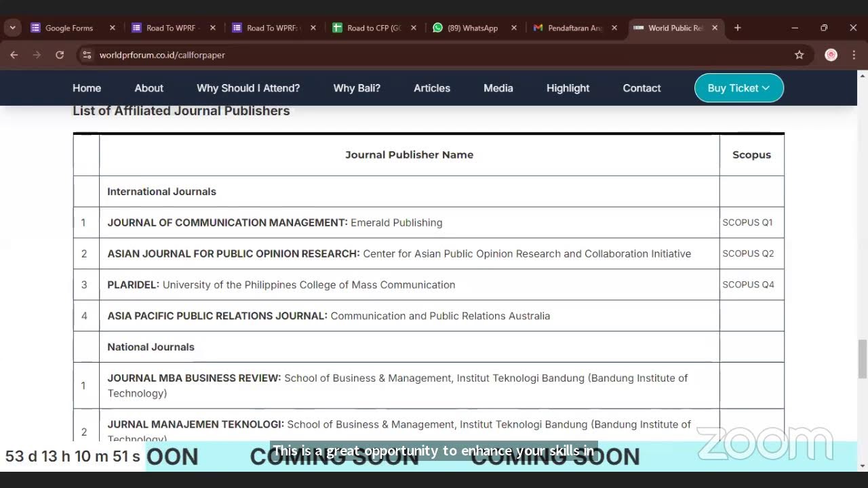
Task: Open the new tab plus button
Action: (738, 28)
